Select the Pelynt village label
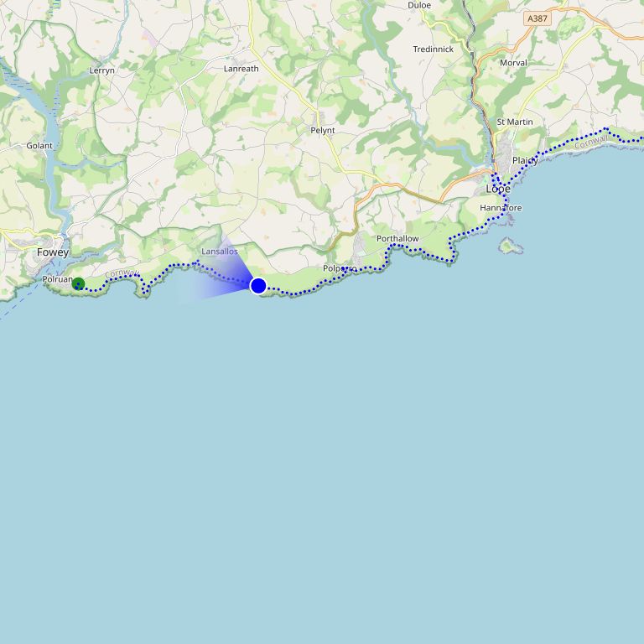644x644 pixels. click(322, 131)
